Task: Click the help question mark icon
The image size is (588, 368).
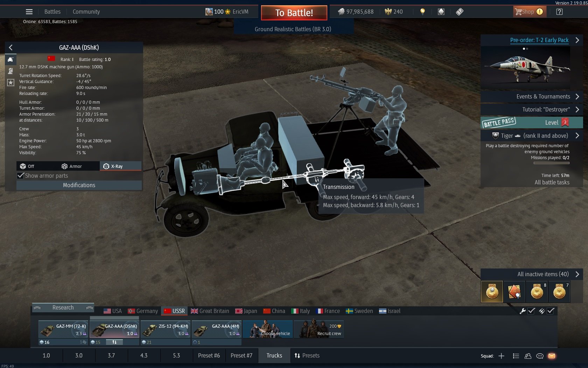Action: pos(559,12)
